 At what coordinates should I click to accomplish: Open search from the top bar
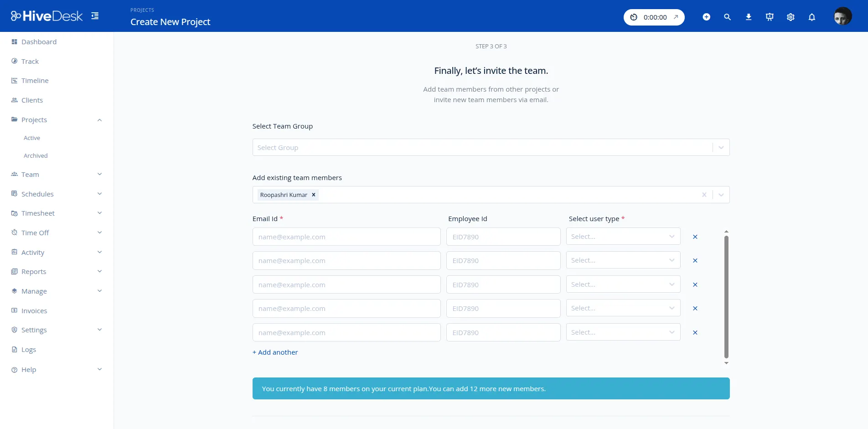[727, 17]
